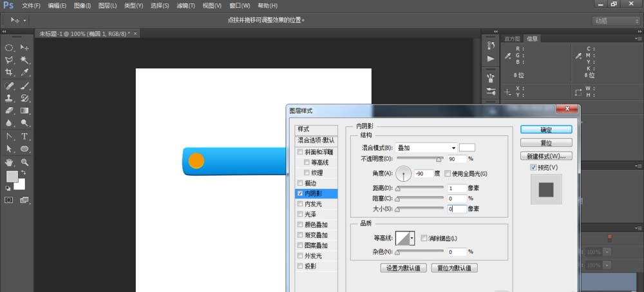Select the Ellipse shape tool
This screenshot has height=292, width=644.
[x=24, y=150]
